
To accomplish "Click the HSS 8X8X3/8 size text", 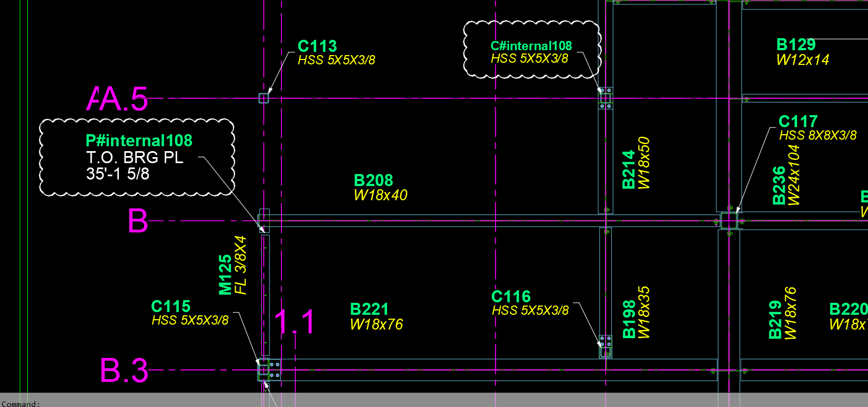I will tap(818, 135).
